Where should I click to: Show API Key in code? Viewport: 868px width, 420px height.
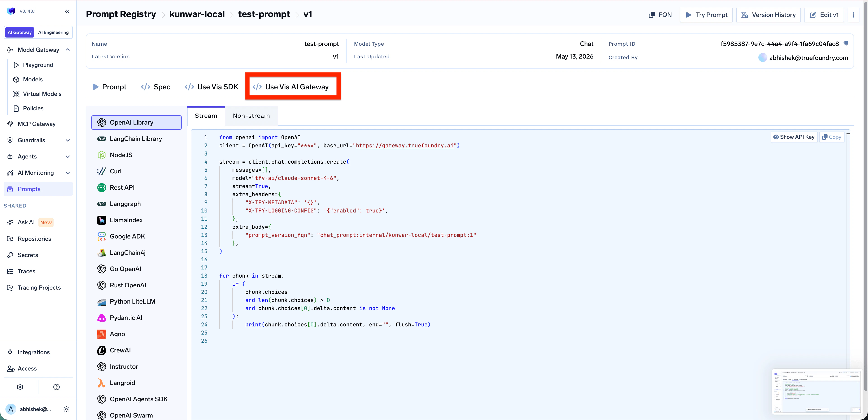[794, 137]
